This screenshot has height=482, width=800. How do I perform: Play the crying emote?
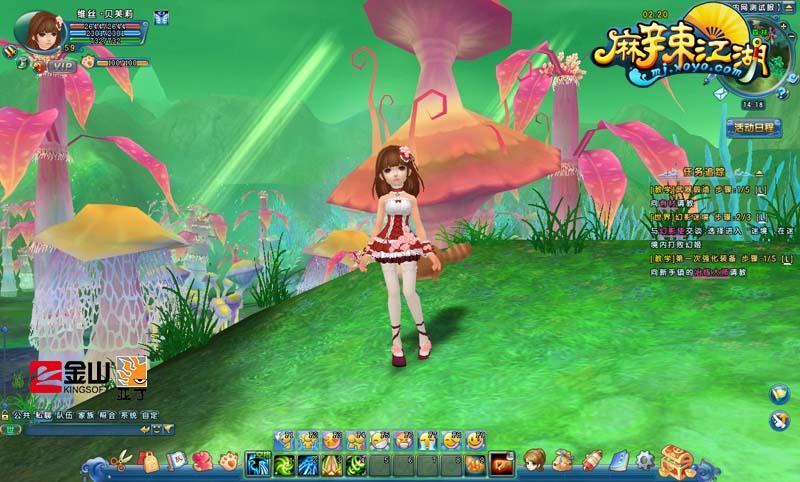coord(427,440)
